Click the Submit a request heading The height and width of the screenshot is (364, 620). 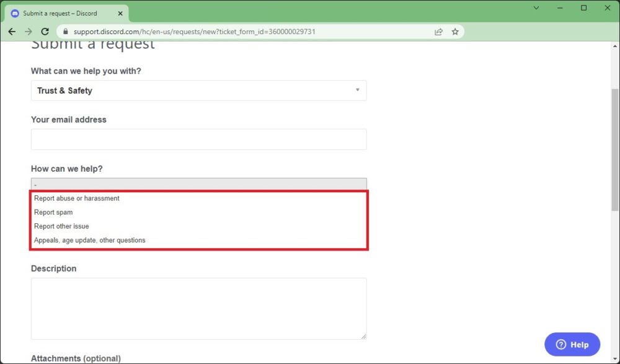click(93, 44)
